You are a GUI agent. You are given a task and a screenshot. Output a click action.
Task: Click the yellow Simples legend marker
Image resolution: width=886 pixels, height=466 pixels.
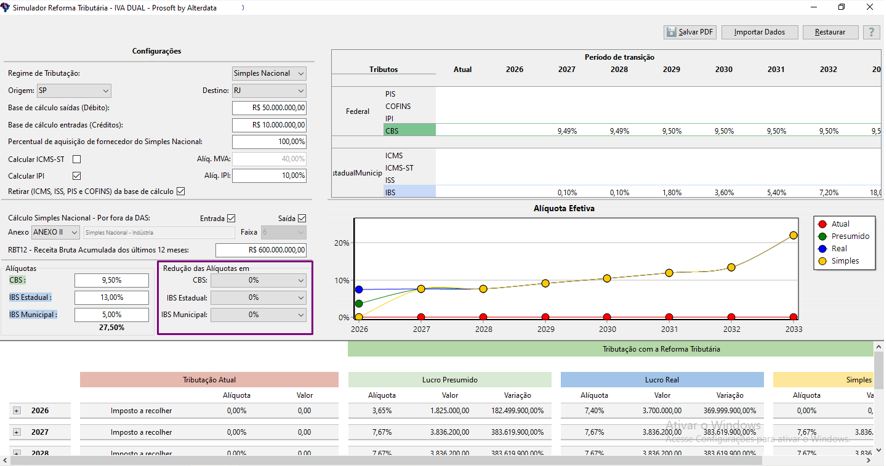tap(822, 261)
